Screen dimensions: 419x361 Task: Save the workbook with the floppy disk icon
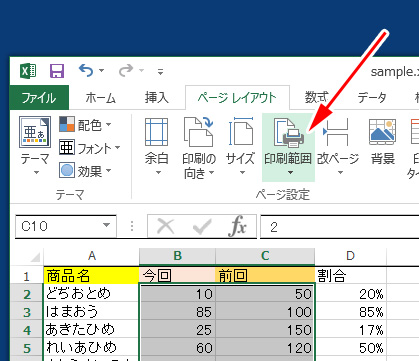click(x=57, y=71)
